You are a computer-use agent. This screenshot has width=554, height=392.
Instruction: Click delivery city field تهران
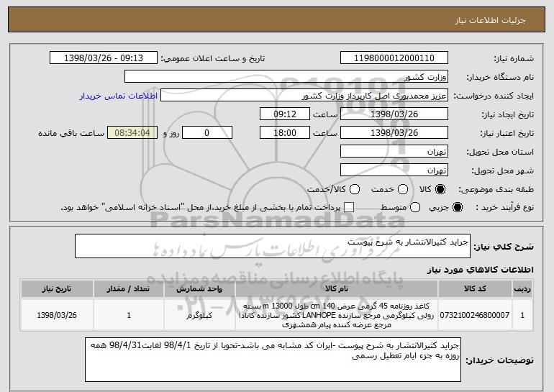point(394,170)
